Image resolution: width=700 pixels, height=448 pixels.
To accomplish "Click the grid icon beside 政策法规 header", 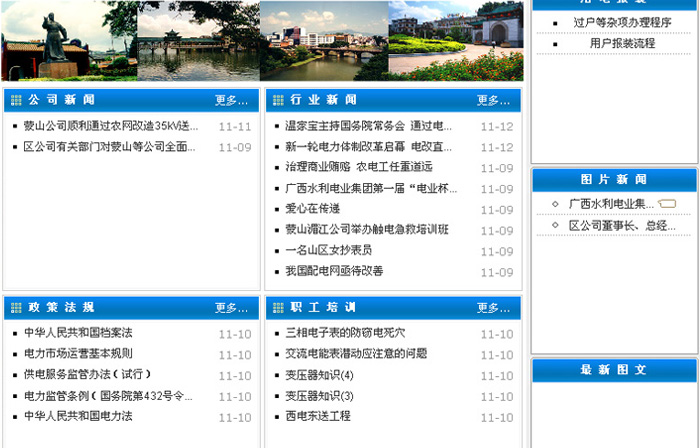I will [x=15, y=308].
